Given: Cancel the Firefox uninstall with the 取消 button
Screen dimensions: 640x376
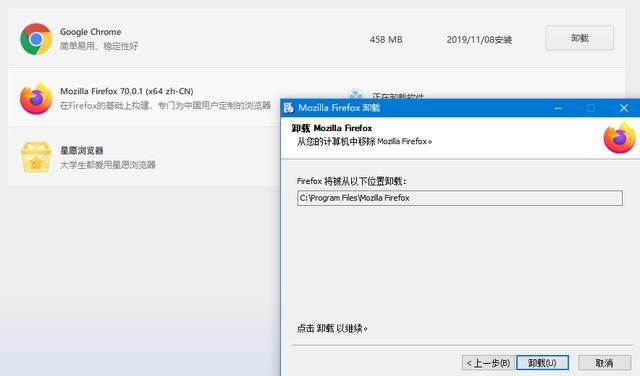Looking at the screenshot, I should (x=604, y=363).
